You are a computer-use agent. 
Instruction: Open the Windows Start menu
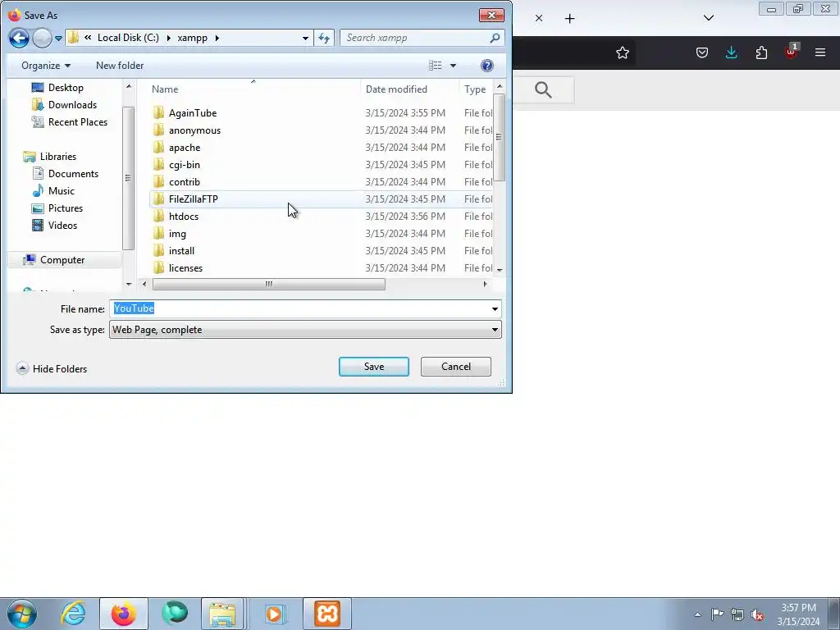click(x=22, y=614)
